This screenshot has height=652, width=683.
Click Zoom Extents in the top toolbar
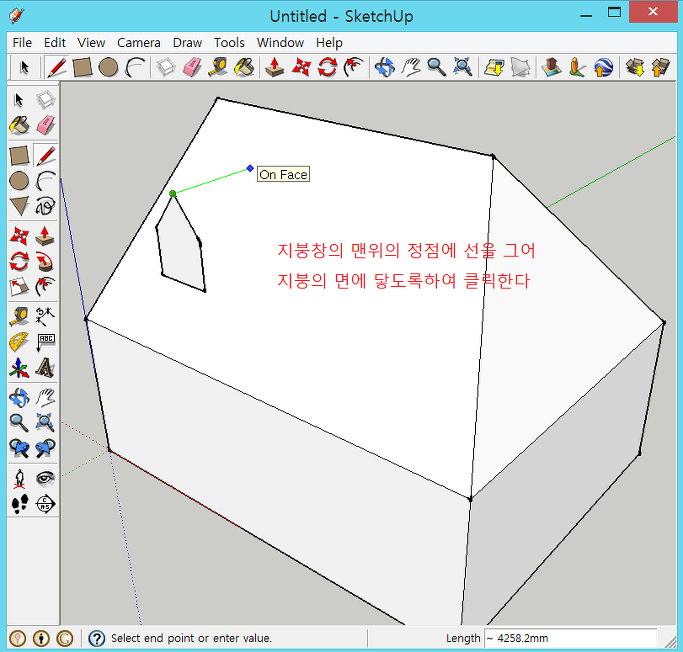[x=462, y=68]
